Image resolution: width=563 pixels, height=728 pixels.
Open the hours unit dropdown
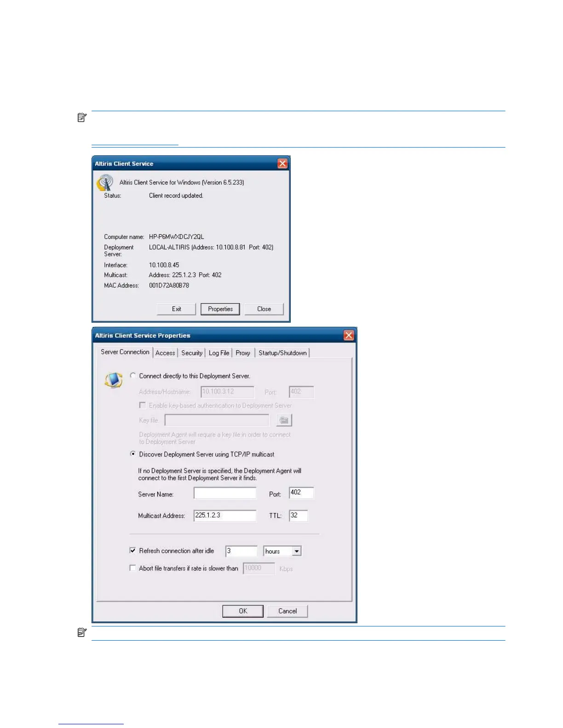[x=297, y=551]
